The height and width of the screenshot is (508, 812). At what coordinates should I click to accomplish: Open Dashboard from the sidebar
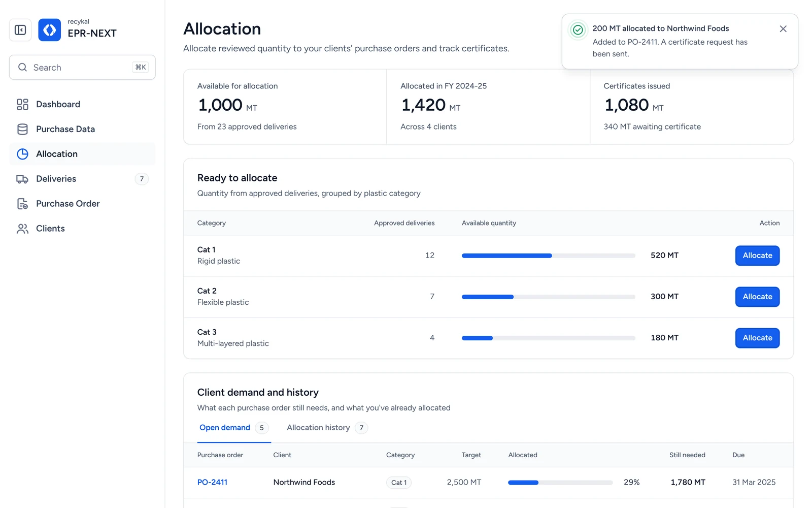(x=82, y=104)
